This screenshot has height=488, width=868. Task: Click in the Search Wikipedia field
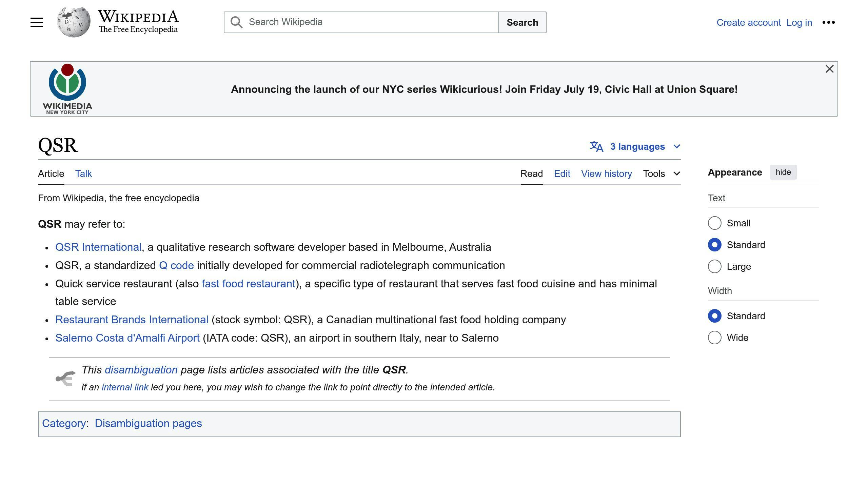click(361, 22)
